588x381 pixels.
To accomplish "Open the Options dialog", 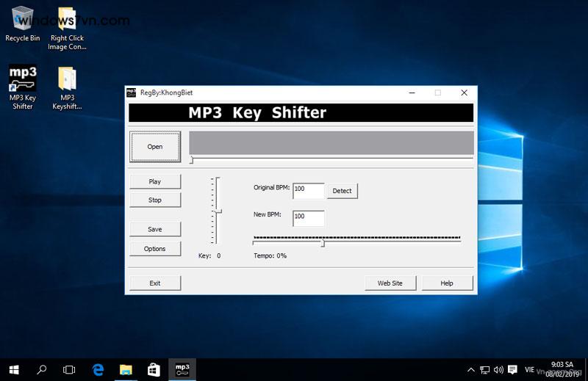I will (x=155, y=249).
